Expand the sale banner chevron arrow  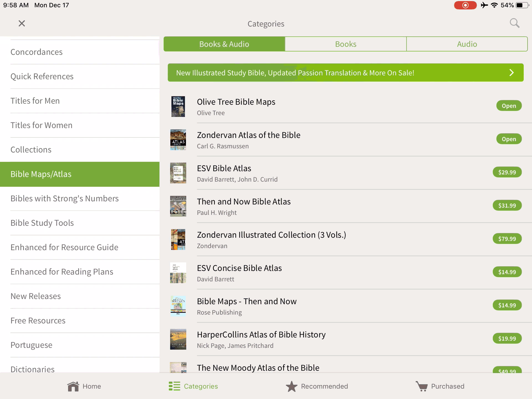[x=511, y=73]
